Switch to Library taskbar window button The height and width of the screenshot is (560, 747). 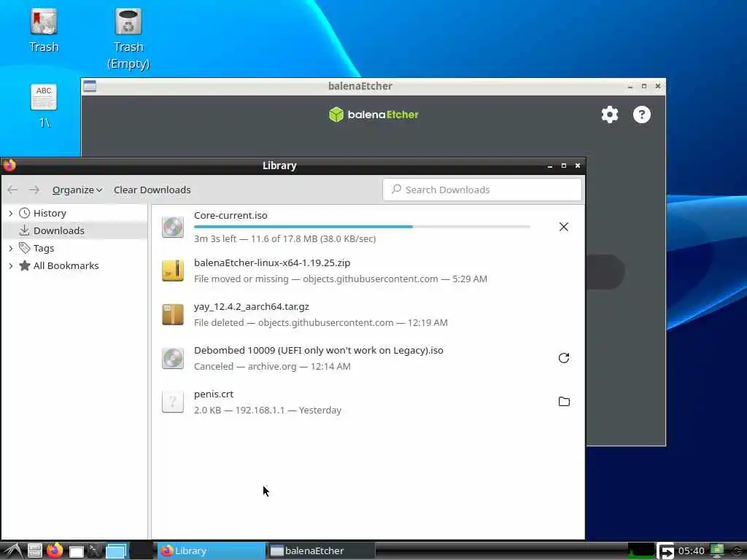coord(211,551)
